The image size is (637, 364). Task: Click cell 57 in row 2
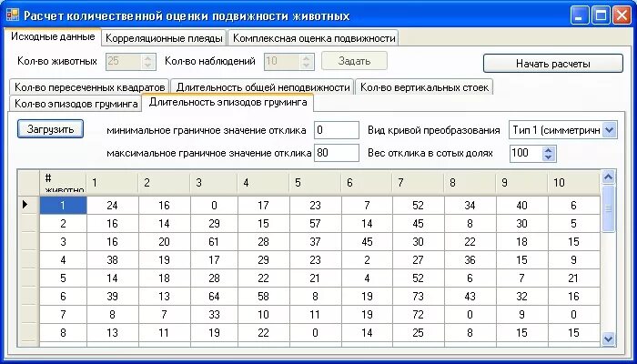(x=315, y=224)
